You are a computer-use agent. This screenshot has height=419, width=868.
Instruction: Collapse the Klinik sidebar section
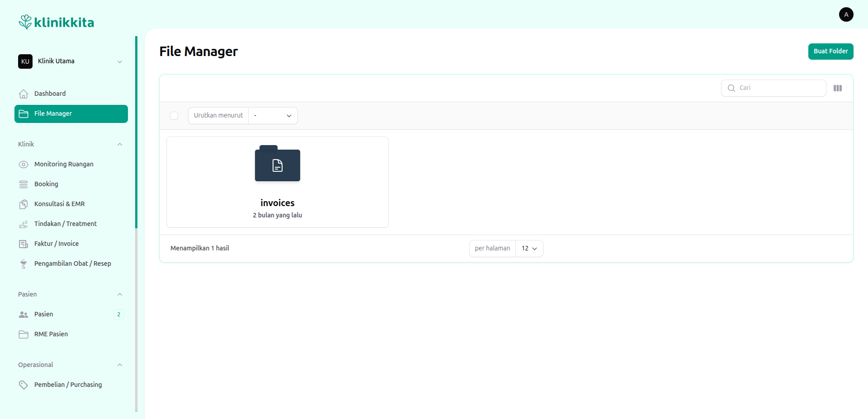pos(119,145)
